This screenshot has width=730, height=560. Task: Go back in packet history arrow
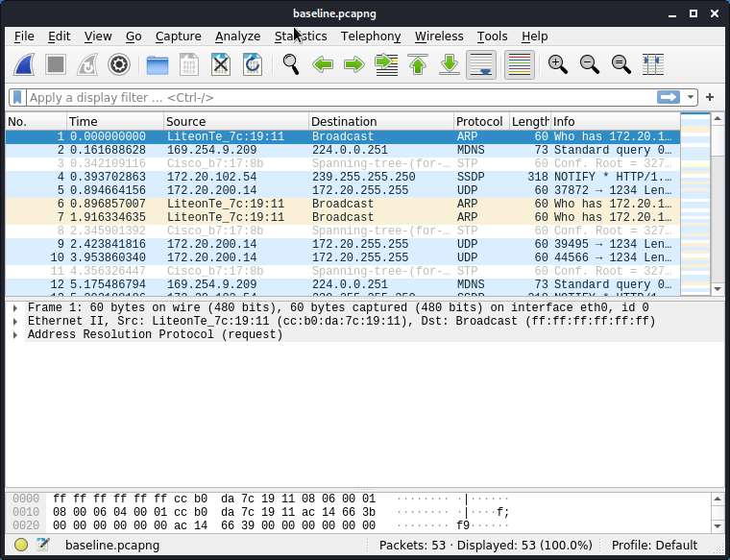pyautogui.click(x=323, y=64)
